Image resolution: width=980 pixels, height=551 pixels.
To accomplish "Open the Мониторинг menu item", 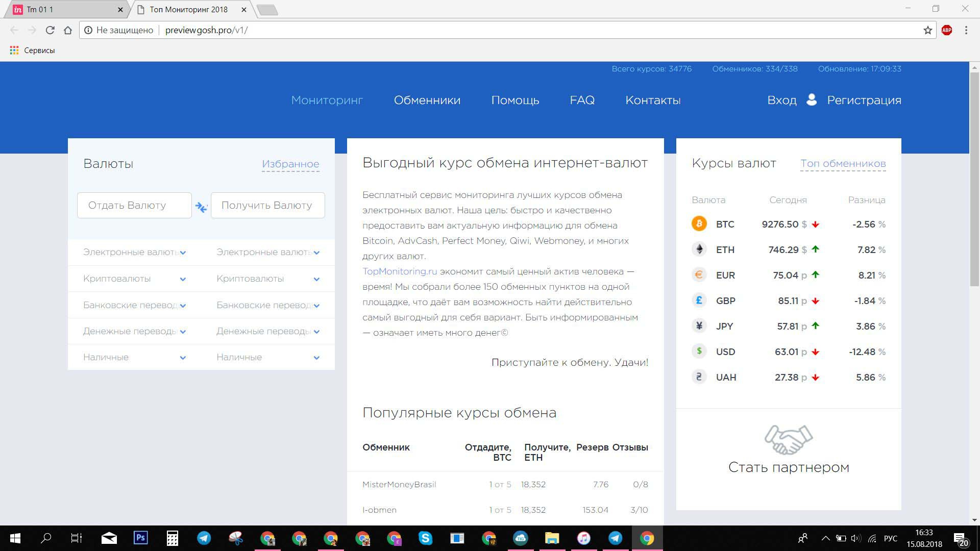I will [x=327, y=100].
